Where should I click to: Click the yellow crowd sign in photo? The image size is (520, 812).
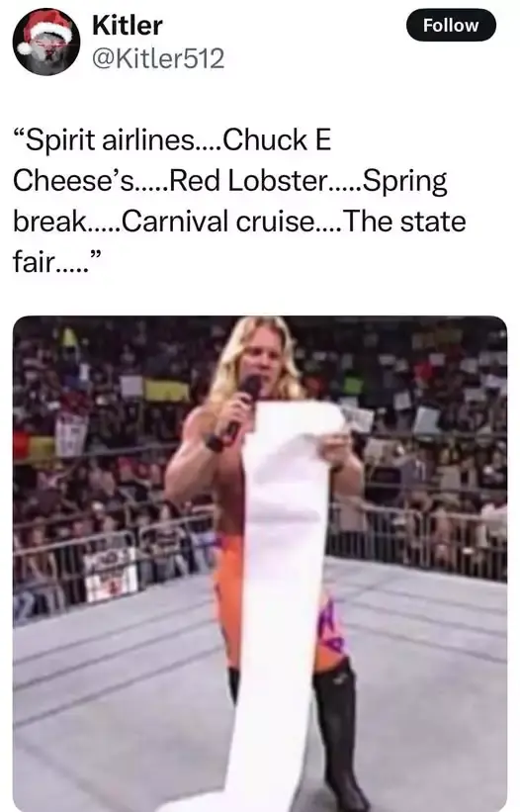click(x=167, y=391)
